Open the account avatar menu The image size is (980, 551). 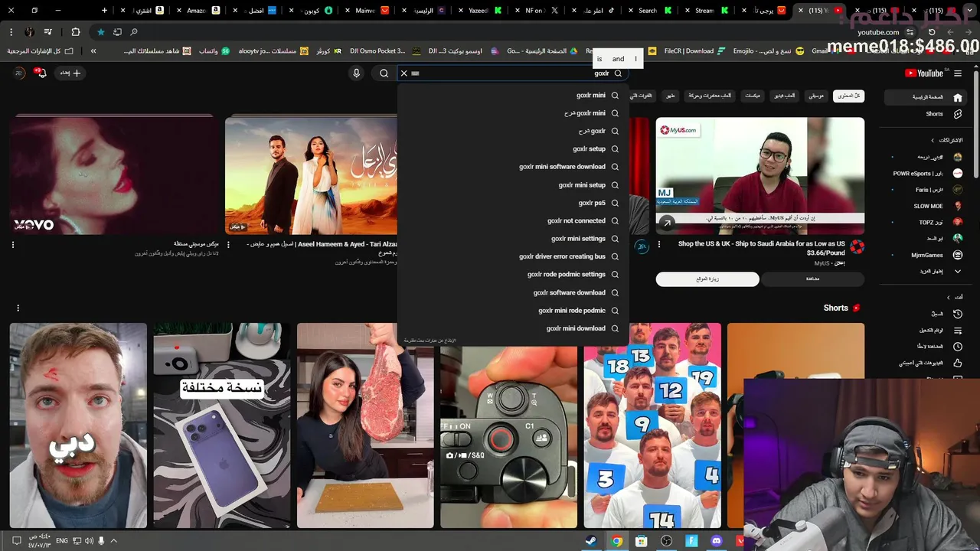[19, 73]
